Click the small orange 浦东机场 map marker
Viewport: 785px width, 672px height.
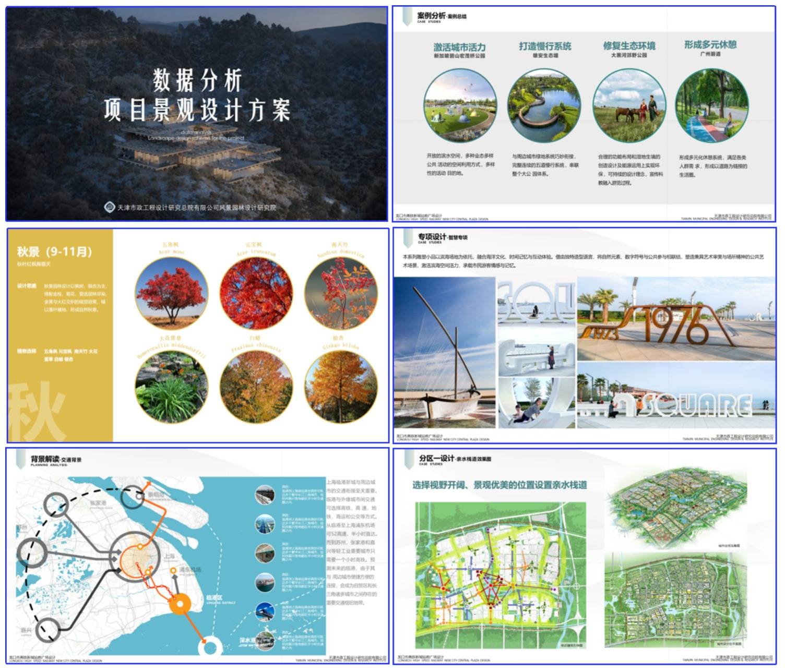point(173,571)
